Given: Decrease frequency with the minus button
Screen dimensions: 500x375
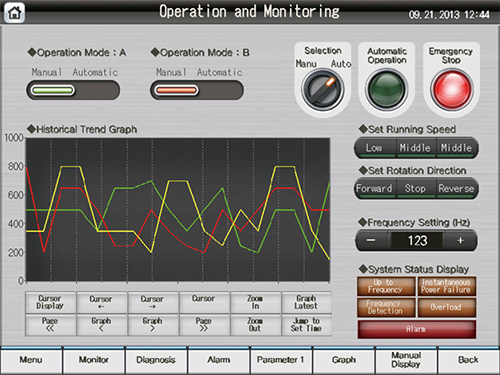Looking at the screenshot, I should (x=372, y=240).
